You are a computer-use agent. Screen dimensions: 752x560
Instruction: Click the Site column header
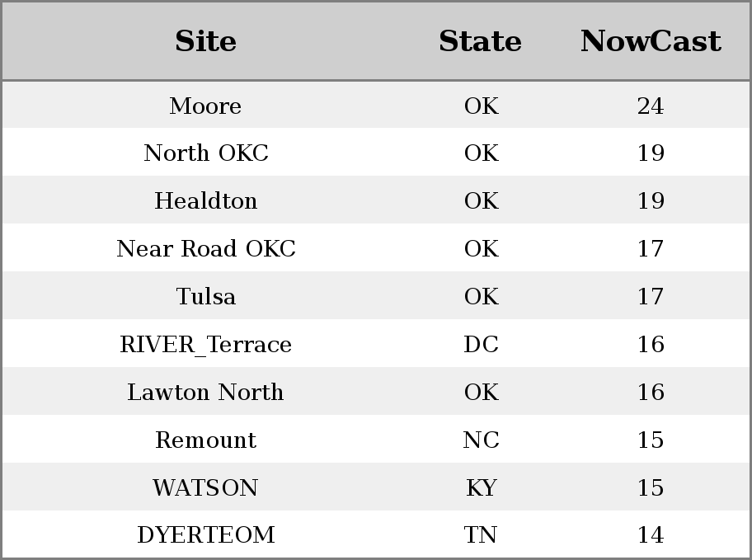tap(205, 41)
